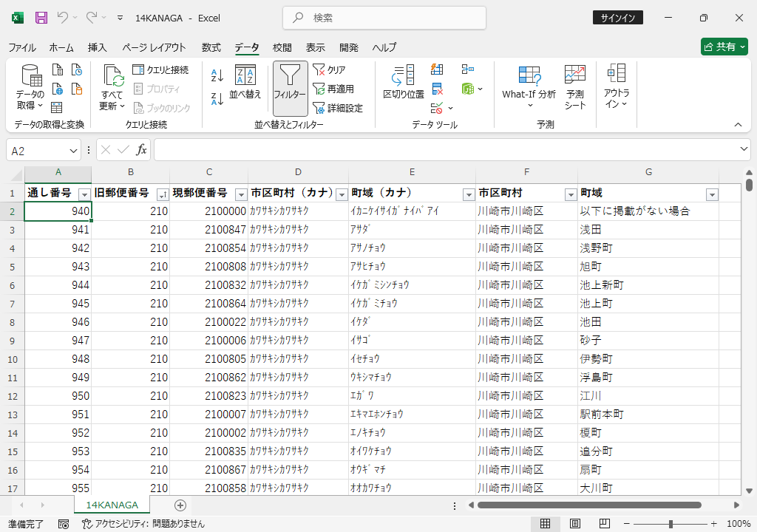Click the Remove Duplicates icon
The width and height of the screenshot is (757, 532).
[437, 89]
